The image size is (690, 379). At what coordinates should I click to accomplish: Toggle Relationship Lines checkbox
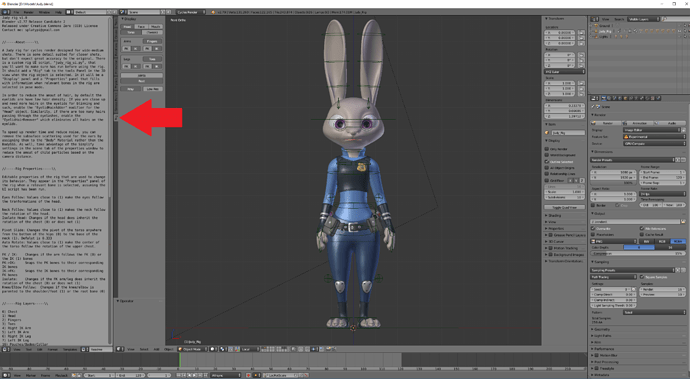tap(547, 174)
